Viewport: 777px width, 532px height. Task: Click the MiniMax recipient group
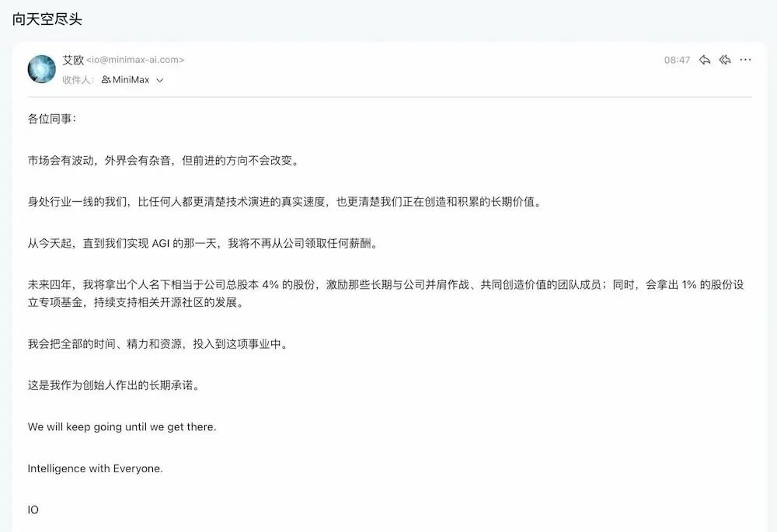[x=125, y=80]
